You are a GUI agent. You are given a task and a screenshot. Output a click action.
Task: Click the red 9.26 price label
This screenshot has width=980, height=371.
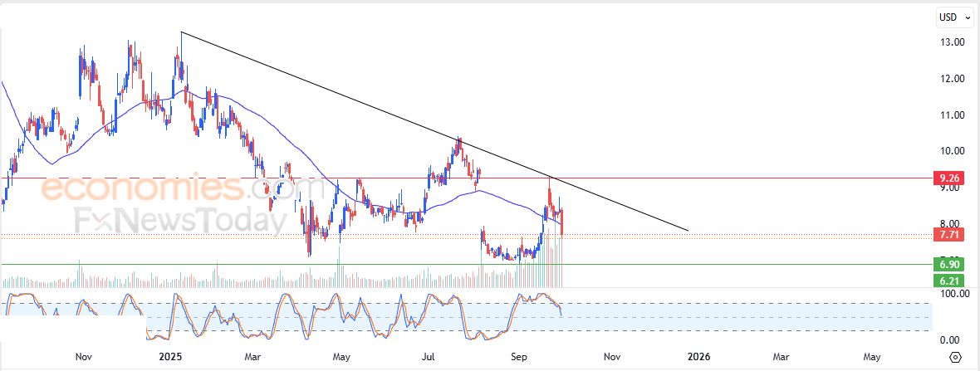click(947, 178)
